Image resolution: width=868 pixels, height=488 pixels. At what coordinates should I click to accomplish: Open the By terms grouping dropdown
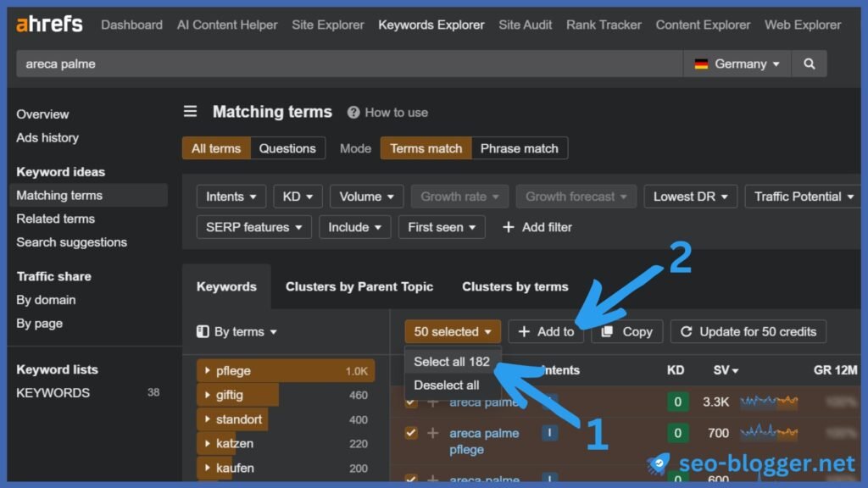[237, 331]
